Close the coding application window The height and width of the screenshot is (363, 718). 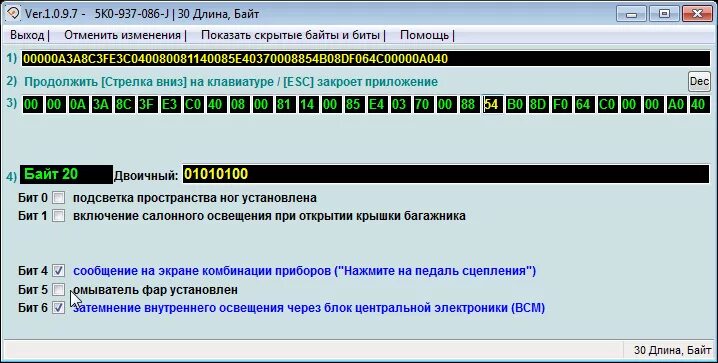point(697,14)
